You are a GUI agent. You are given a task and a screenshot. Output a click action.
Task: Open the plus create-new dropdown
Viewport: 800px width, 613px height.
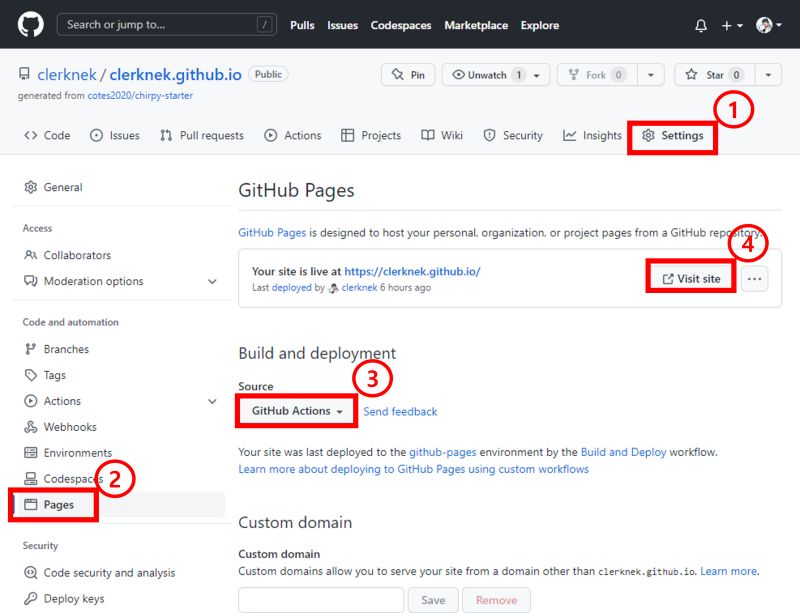click(727, 24)
